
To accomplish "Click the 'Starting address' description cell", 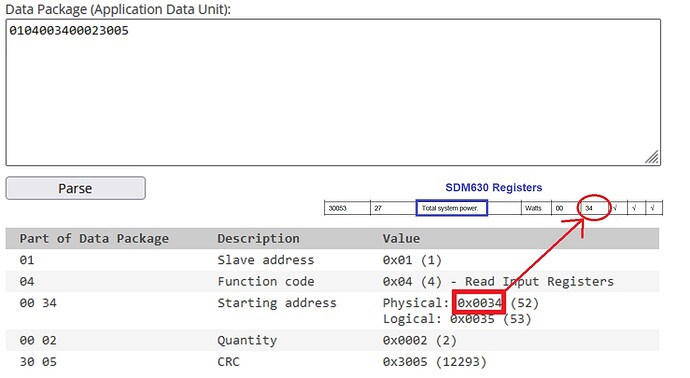I will (277, 303).
